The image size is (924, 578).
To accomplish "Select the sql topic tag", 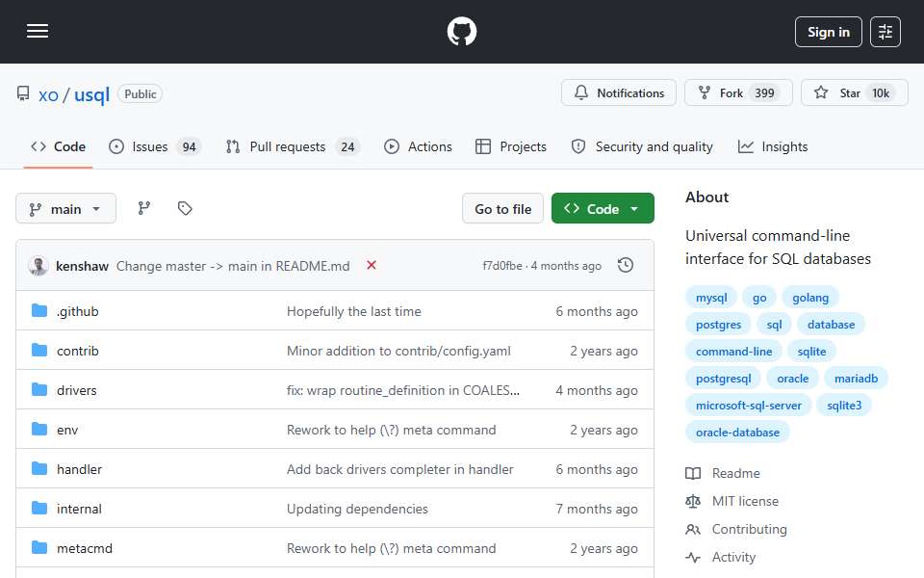I will click(x=774, y=325).
